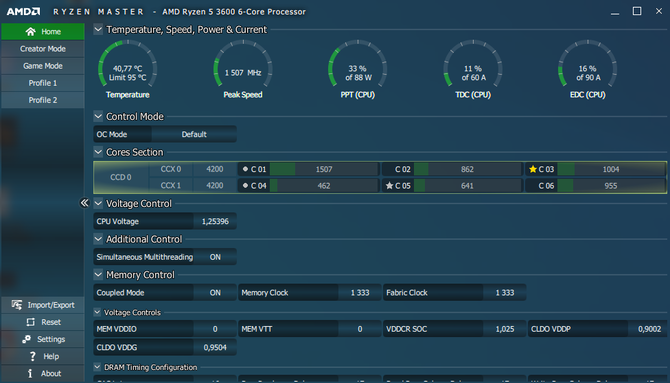Collapse the Additional Control section
Viewport: 670px width, 383px height.
(x=98, y=239)
